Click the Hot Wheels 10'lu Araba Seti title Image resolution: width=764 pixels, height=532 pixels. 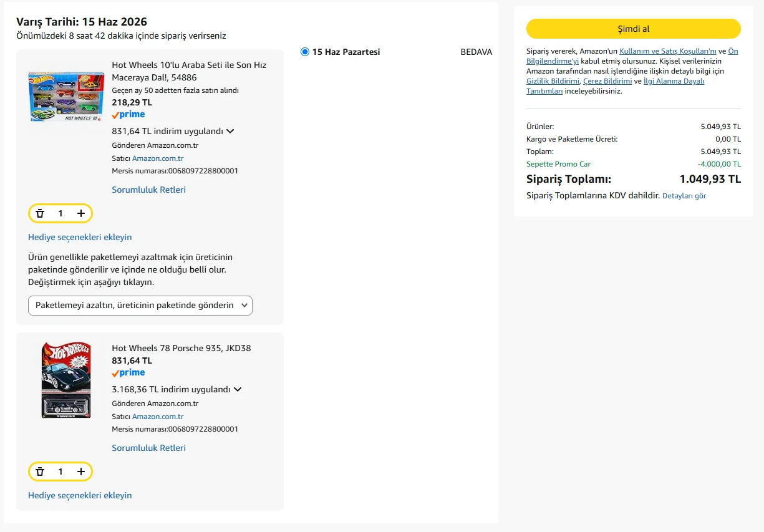(x=189, y=71)
